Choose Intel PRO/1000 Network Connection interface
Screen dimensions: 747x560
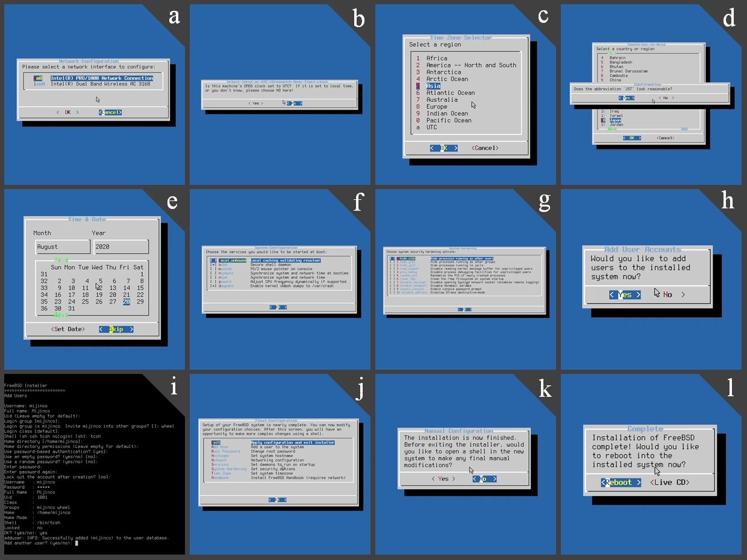point(101,78)
